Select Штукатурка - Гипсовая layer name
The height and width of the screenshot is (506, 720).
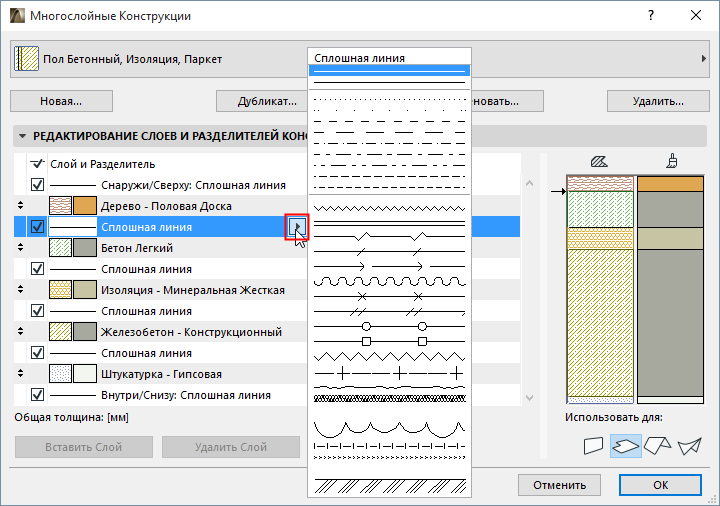161,374
